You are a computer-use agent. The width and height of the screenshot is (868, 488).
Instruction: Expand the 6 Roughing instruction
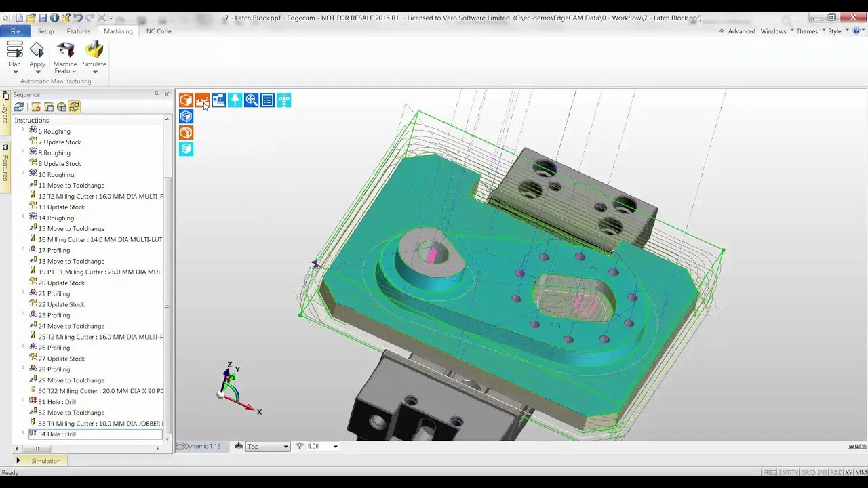tap(23, 131)
